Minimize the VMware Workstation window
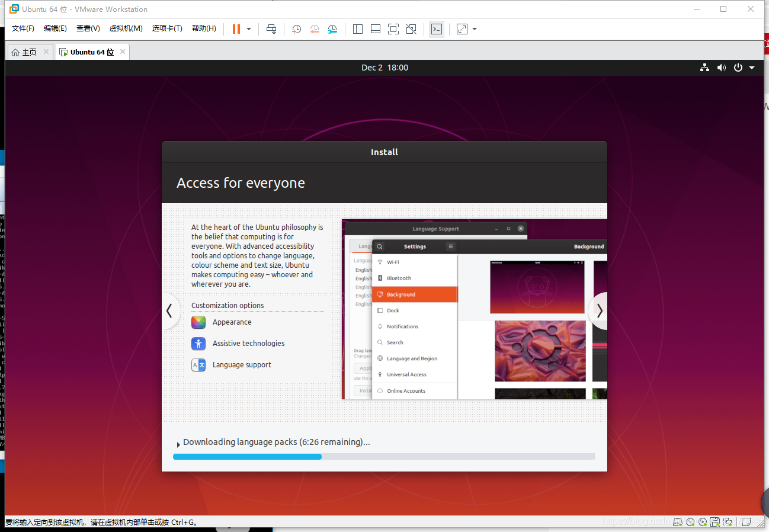Image resolution: width=769 pixels, height=532 pixels. [697, 9]
